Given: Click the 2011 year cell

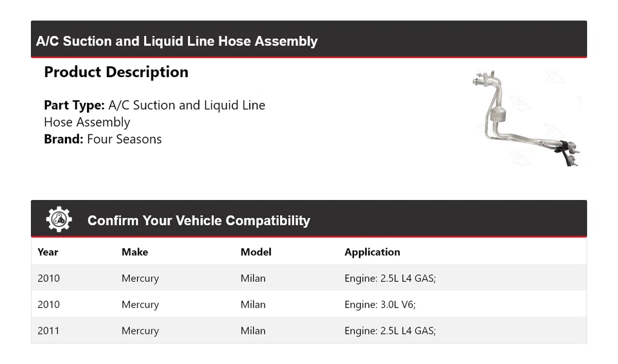Looking at the screenshot, I should pyautogui.click(x=48, y=331).
